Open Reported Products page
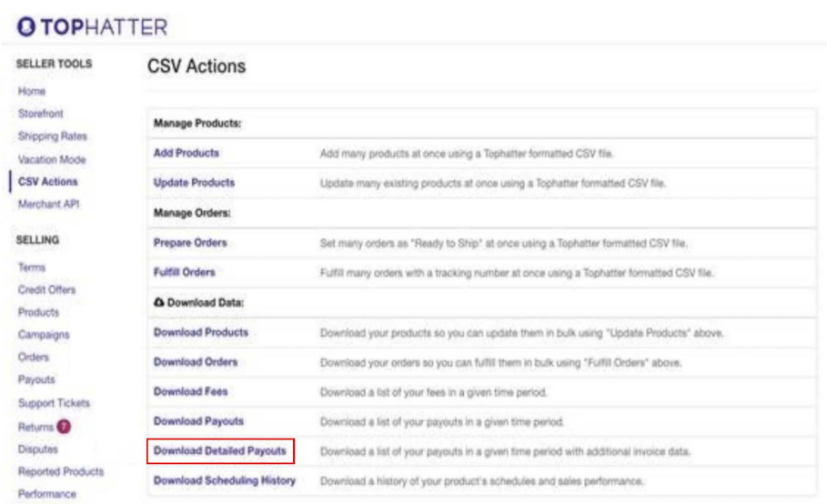This screenshot has height=504, width=827. point(61,471)
